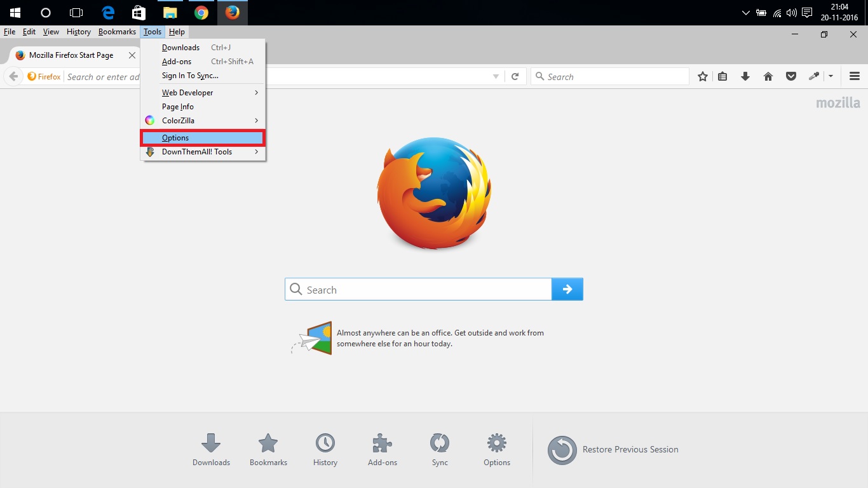The image size is (868, 488).
Task: Open the clock showing 21:04 in the taskbar
Action: (839, 13)
